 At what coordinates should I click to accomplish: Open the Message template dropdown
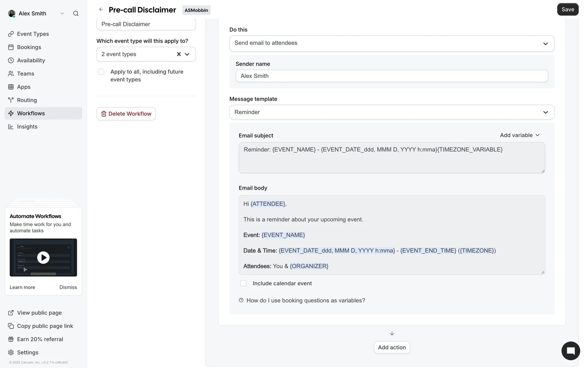392,112
